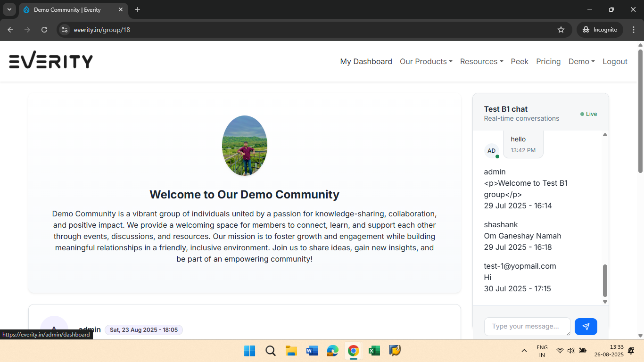Viewport: 644px width, 362px height.
Task: Open File Explorer from the taskbar
Action: coord(291,351)
